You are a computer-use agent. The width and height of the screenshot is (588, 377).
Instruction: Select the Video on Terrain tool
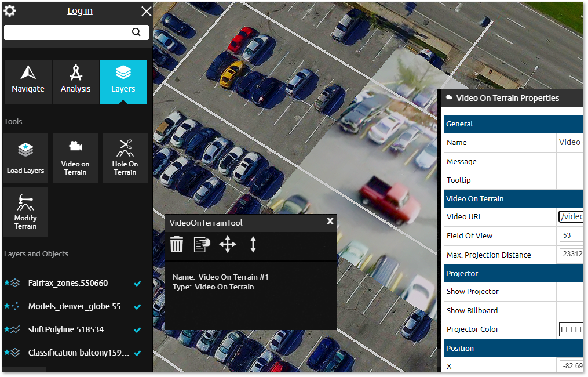click(75, 158)
